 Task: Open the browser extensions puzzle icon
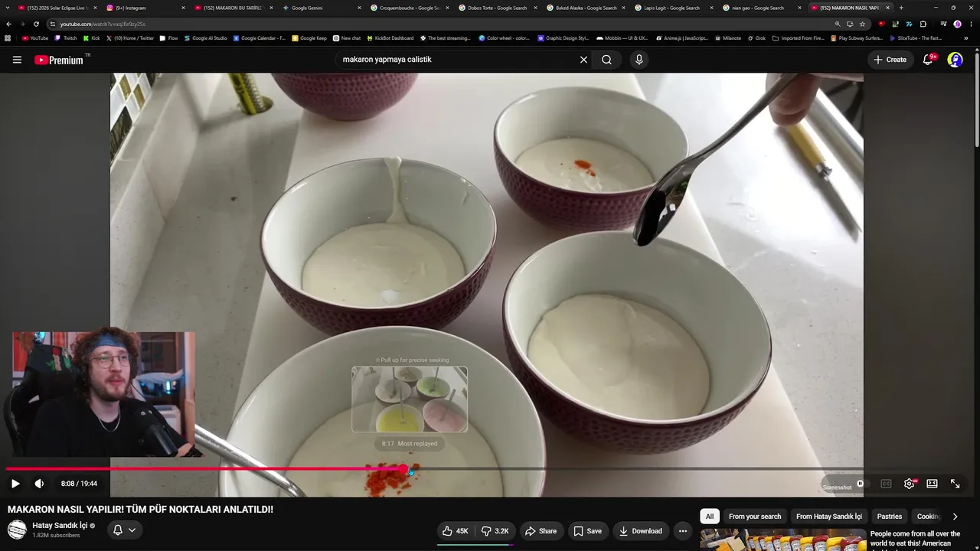click(x=923, y=24)
